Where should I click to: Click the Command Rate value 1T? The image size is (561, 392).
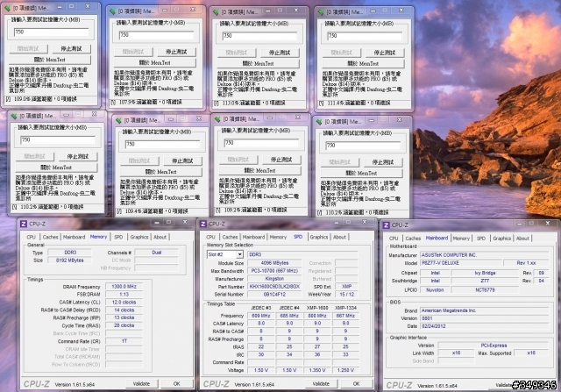pyautogui.click(x=124, y=341)
